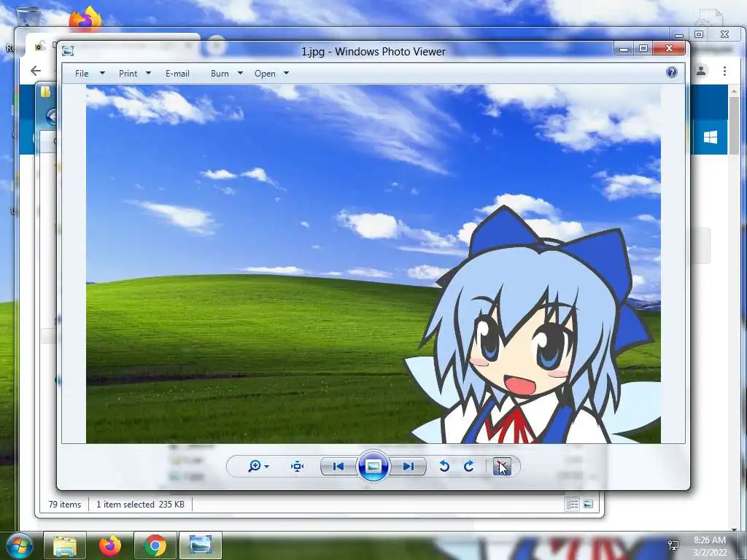
Task: Expand the Open dropdown arrow
Action: click(286, 74)
